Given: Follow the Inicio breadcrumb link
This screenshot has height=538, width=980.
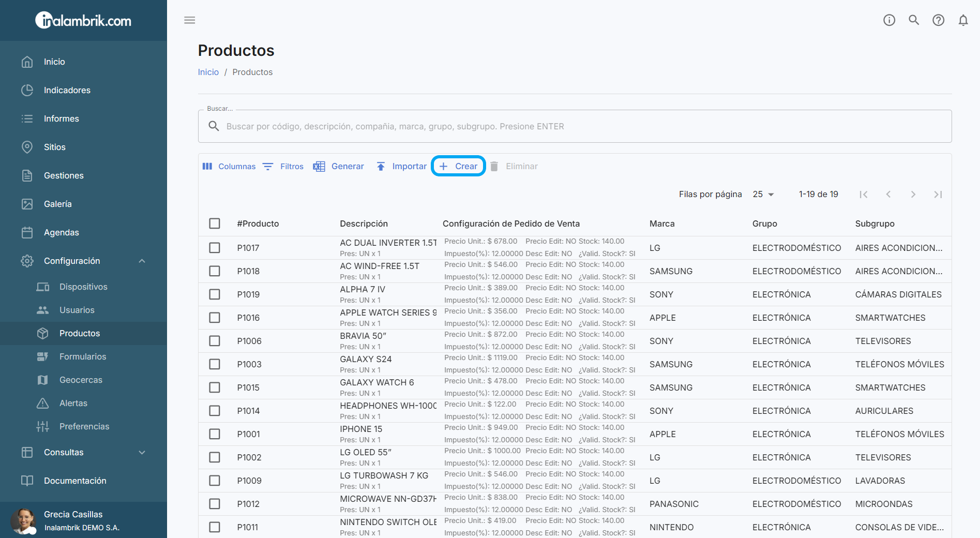Looking at the screenshot, I should (208, 72).
